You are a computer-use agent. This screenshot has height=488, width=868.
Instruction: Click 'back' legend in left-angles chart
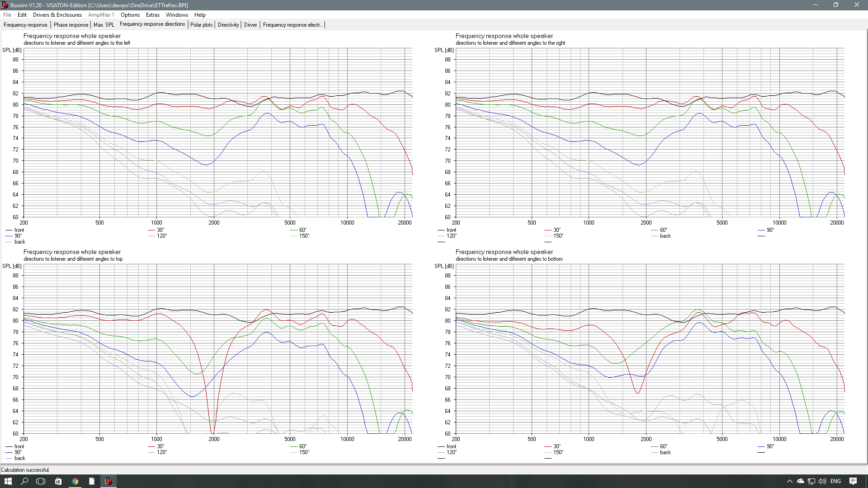click(16, 242)
